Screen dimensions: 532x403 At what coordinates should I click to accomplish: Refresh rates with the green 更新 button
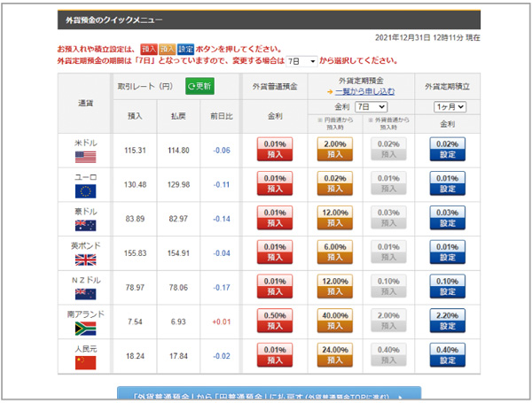(199, 87)
